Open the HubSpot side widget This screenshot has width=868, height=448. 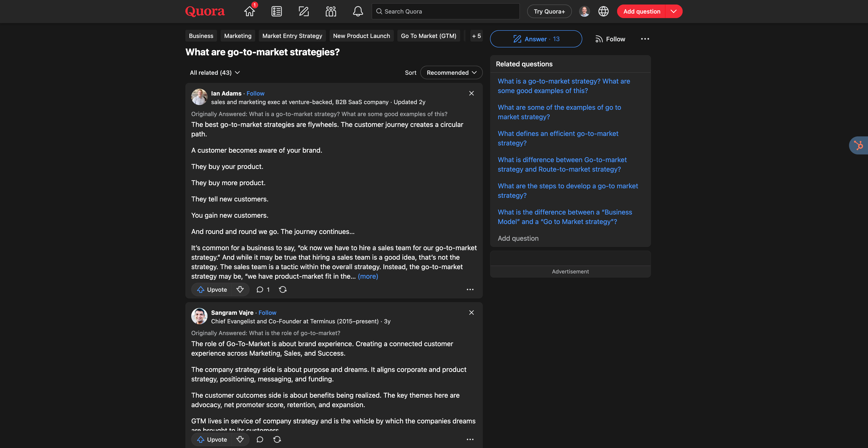pos(858,145)
